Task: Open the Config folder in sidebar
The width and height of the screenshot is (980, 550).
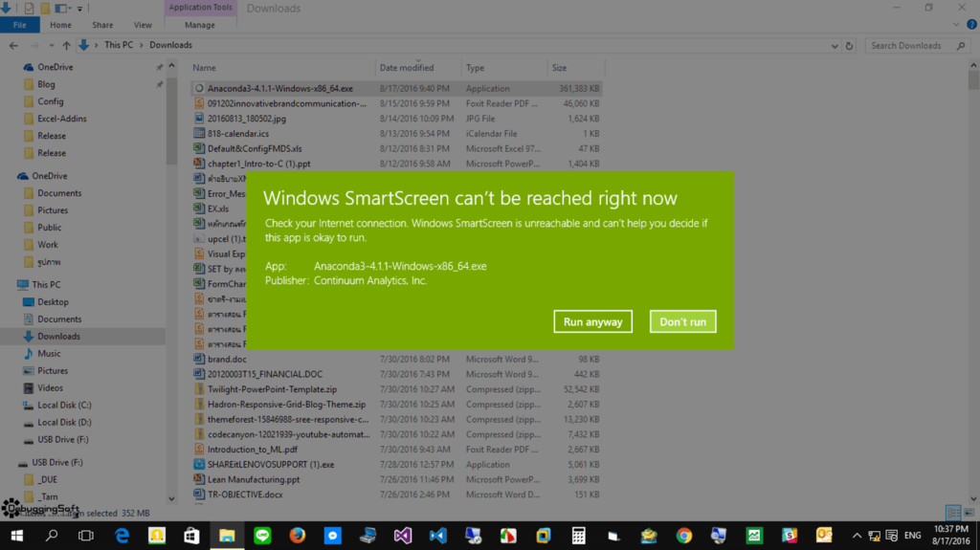Action: click(50, 101)
